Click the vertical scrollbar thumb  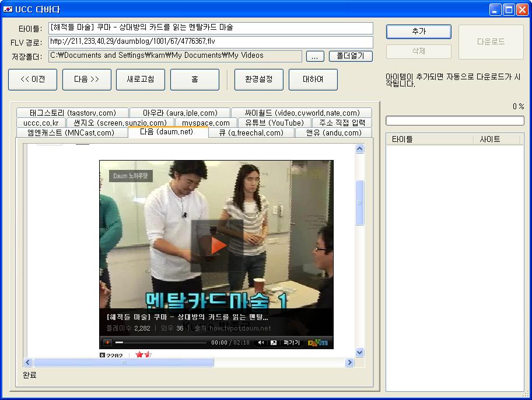coord(360,203)
